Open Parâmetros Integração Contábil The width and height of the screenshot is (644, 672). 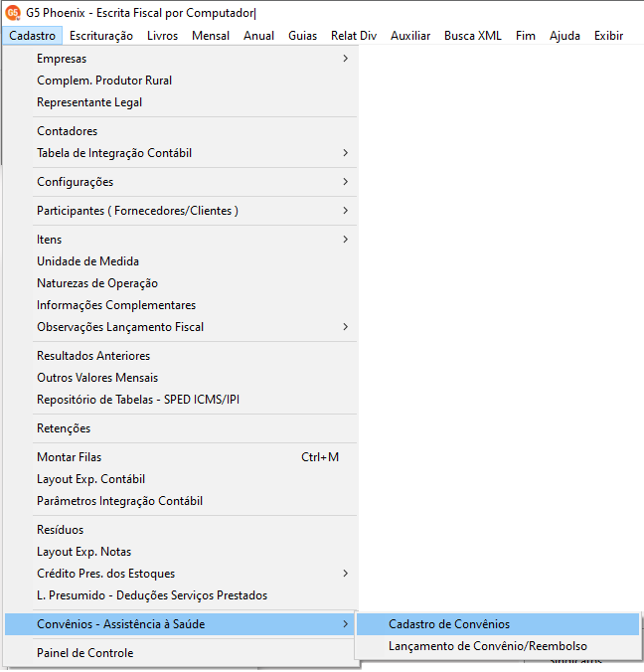click(x=181, y=501)
